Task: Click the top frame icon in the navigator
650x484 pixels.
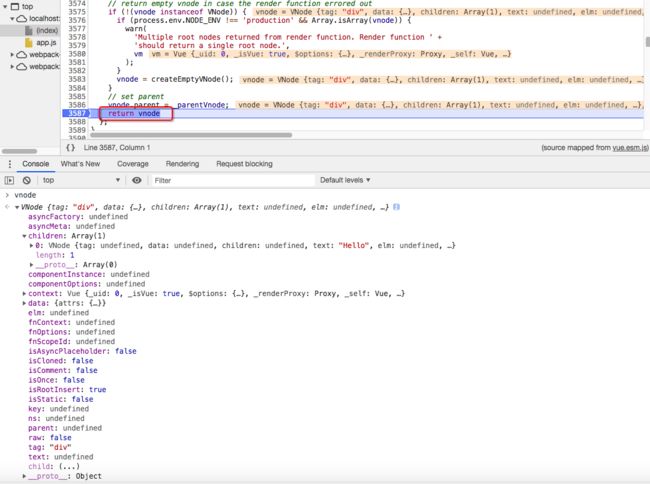Action: tap(15, 7)
